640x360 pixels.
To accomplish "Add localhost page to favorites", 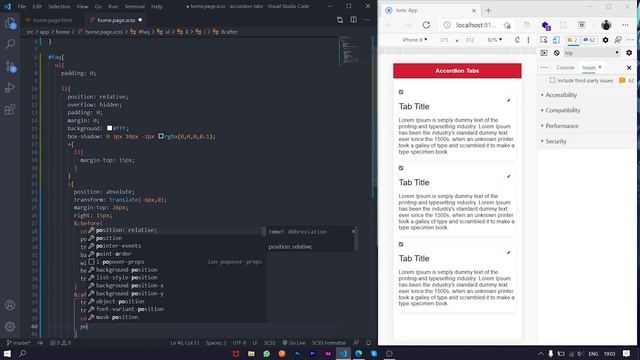I will coord(507,25).
